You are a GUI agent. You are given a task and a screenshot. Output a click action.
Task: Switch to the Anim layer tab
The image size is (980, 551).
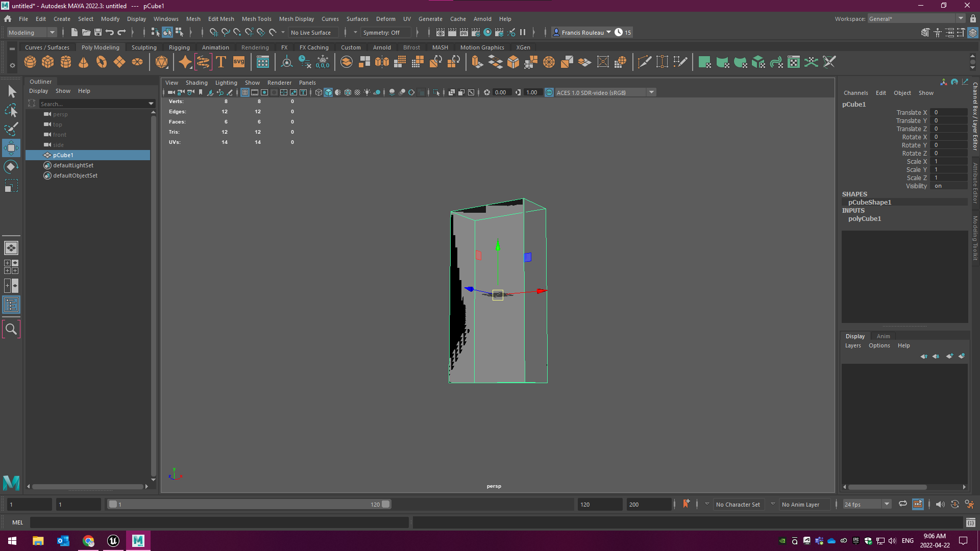pyautogui.click(x=883, y=336)
